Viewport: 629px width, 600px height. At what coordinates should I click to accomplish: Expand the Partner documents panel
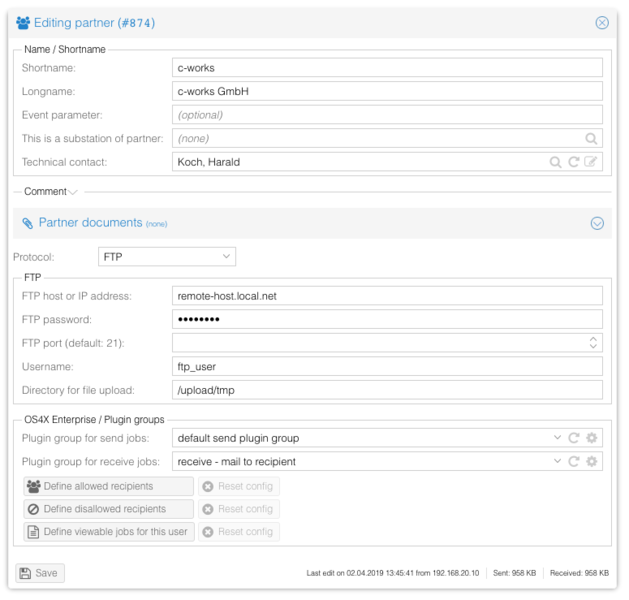597,223
